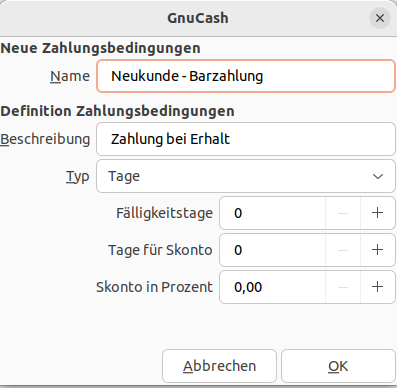The height and width of the screenshot is (388, 397).
Task: Click the Definition Zahlungsbedingungen heading
Action: pos(117,111)
